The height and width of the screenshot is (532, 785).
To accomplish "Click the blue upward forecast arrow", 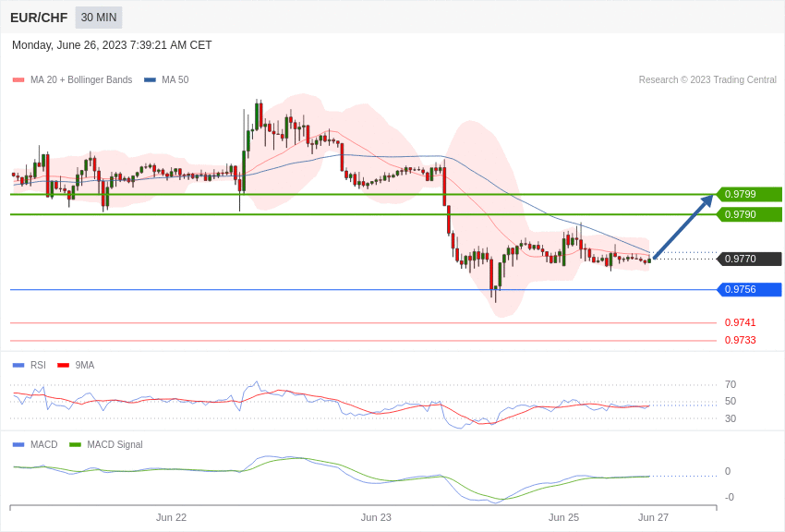I will click(683, 226).
